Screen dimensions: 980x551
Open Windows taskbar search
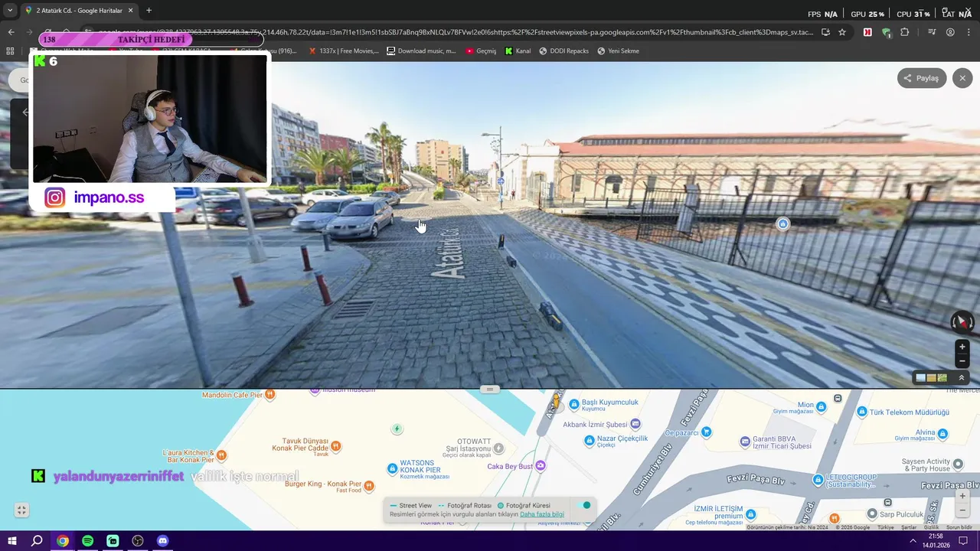(x=37, y=541)
